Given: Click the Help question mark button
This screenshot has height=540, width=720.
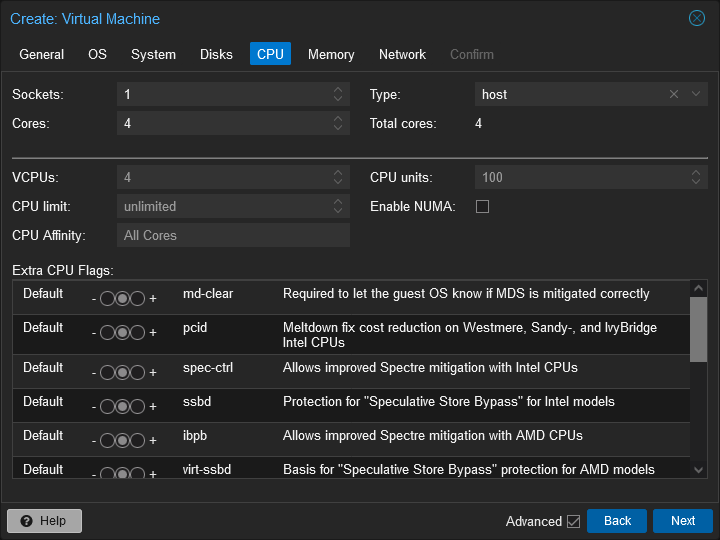Looking at the screenshot, I should click(x=44, y=521).
